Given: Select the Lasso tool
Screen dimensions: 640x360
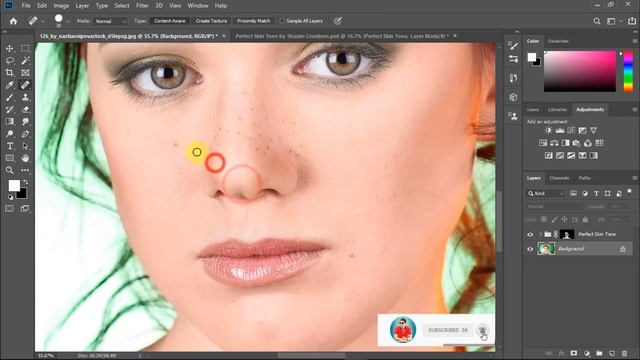Looking at the screenshot, I should 10,61.
